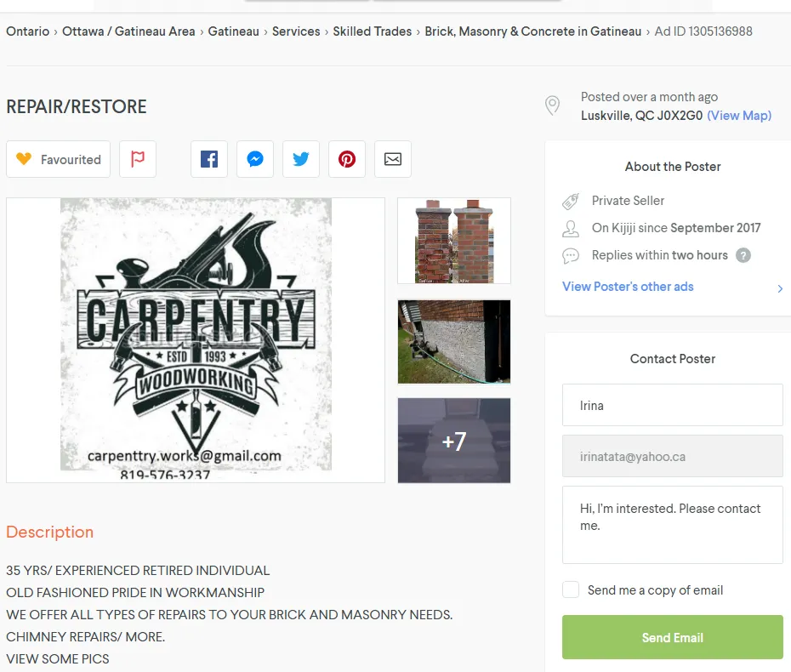Open Brick, Masonry & Concrete in Gatineau breadcrumb

coord(532,31)
